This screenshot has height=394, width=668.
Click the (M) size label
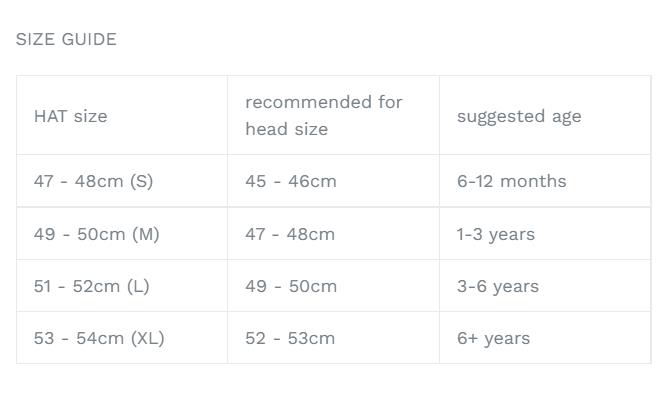[146, 234]
